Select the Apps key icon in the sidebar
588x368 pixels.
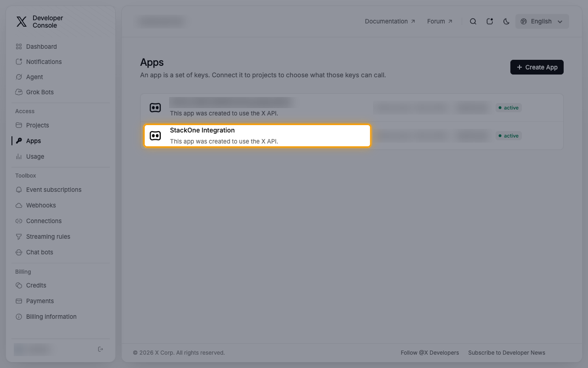click(x=19, y=141)
